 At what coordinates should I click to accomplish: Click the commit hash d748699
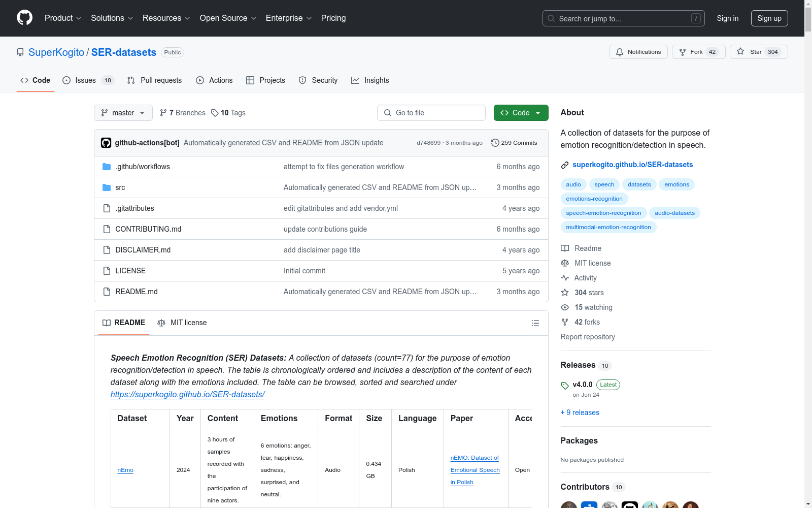(x=429, y=143)
